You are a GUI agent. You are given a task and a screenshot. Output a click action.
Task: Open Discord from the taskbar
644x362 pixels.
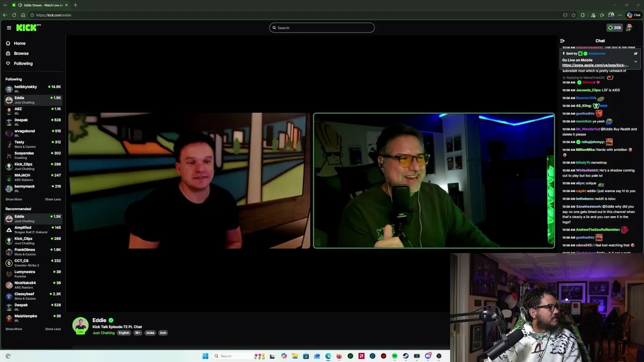point(428,356)
